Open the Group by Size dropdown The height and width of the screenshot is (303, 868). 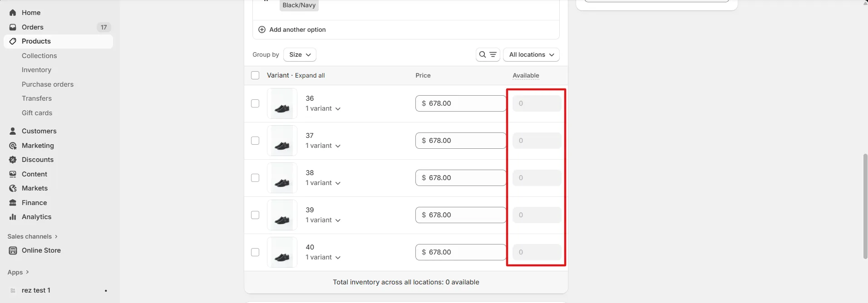coord(300,54)
